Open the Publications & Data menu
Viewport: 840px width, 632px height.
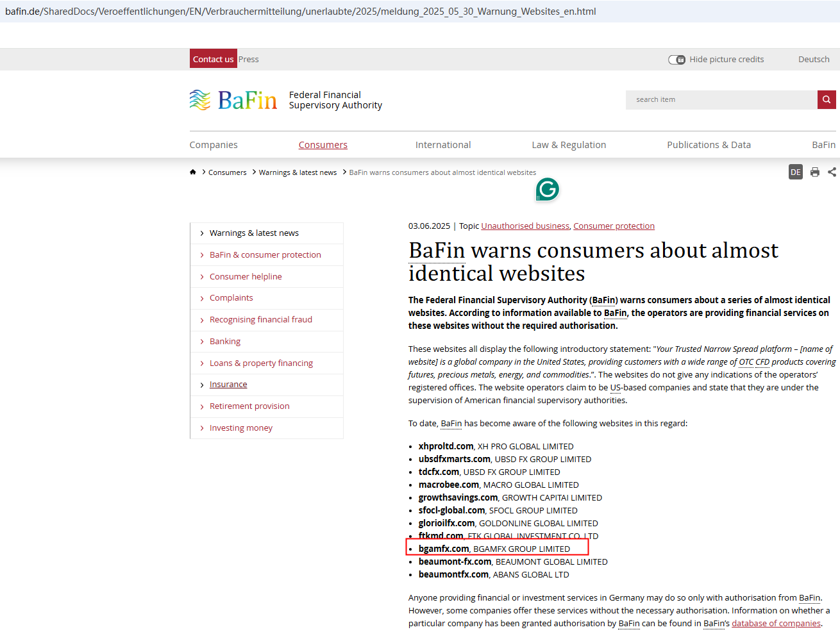tap(709, 145)
